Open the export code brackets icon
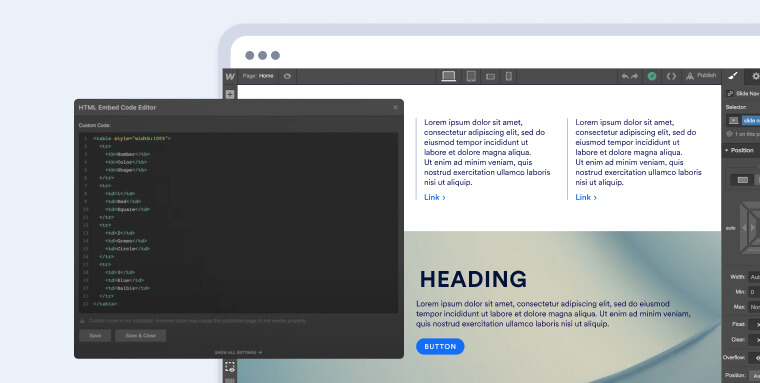The height and width of the screenshot is (383, 760). point(671,76)
